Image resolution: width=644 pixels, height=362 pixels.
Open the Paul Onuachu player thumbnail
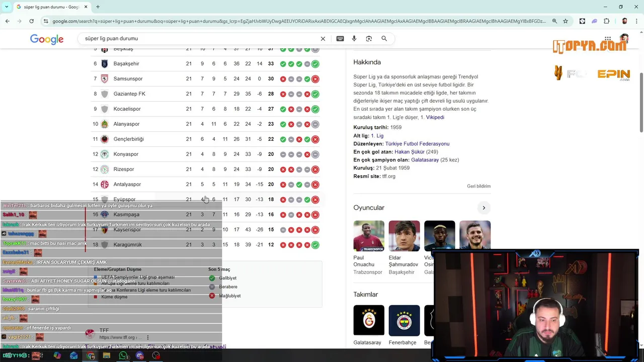coord(368,236)
